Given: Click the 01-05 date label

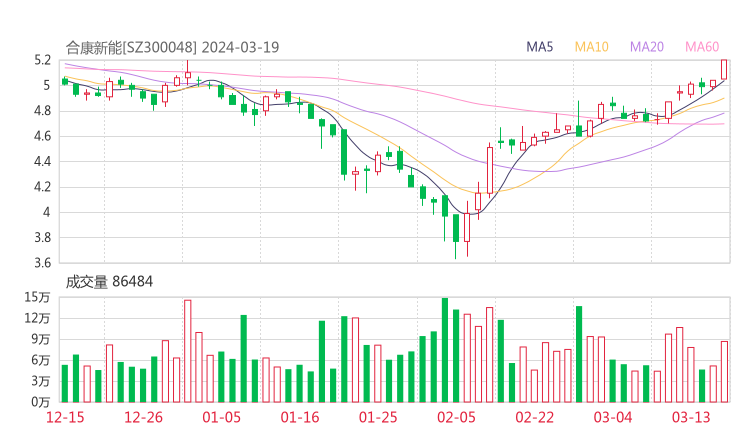Looking at the screenshot, I should click(221, 417).
